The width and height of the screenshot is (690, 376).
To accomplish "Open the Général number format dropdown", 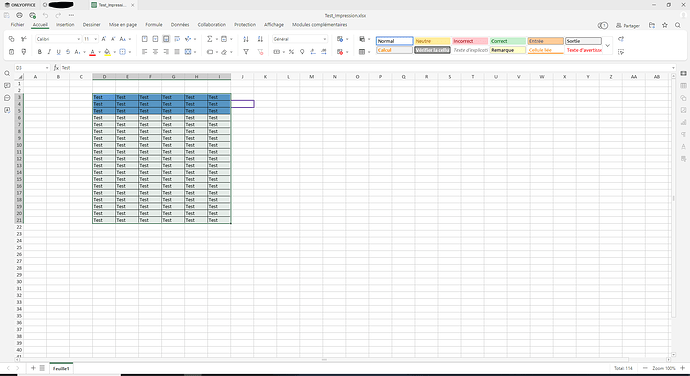I will tap(300, 39).
